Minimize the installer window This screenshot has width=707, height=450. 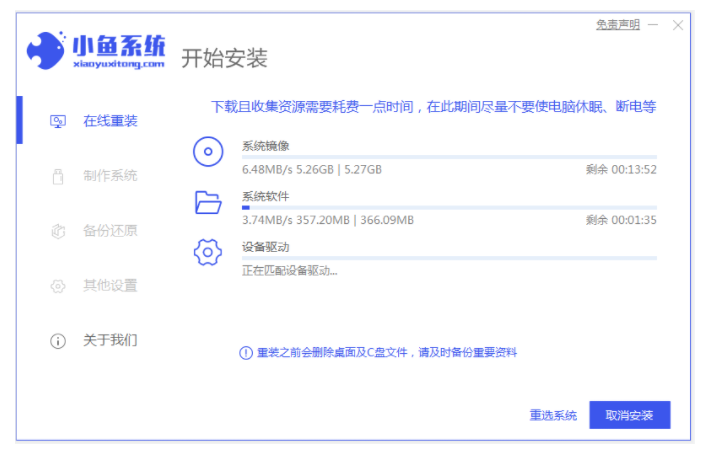tap(654, 25)
